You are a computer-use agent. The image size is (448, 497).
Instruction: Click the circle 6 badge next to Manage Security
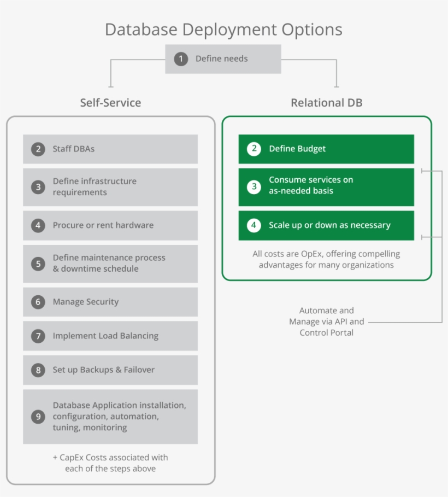coord(38,302)
